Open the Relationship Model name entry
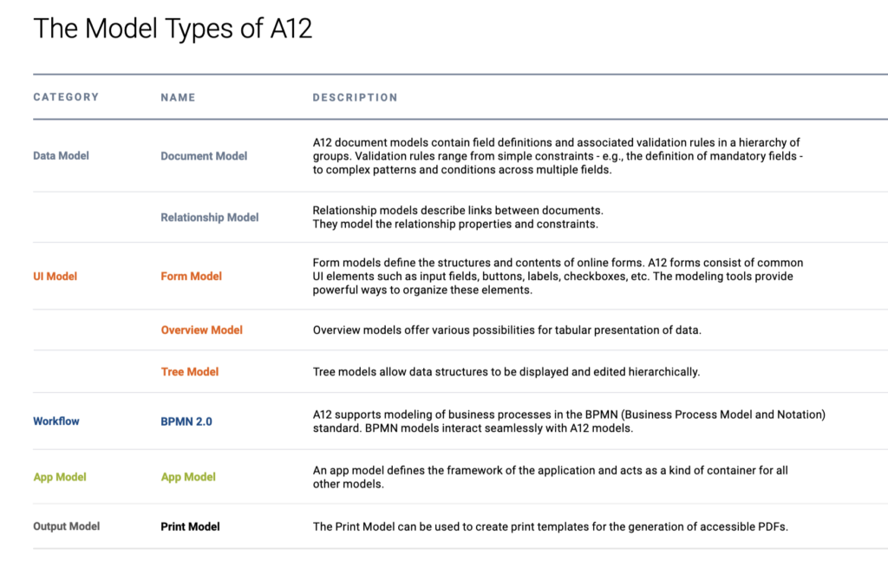 [209, 218]
